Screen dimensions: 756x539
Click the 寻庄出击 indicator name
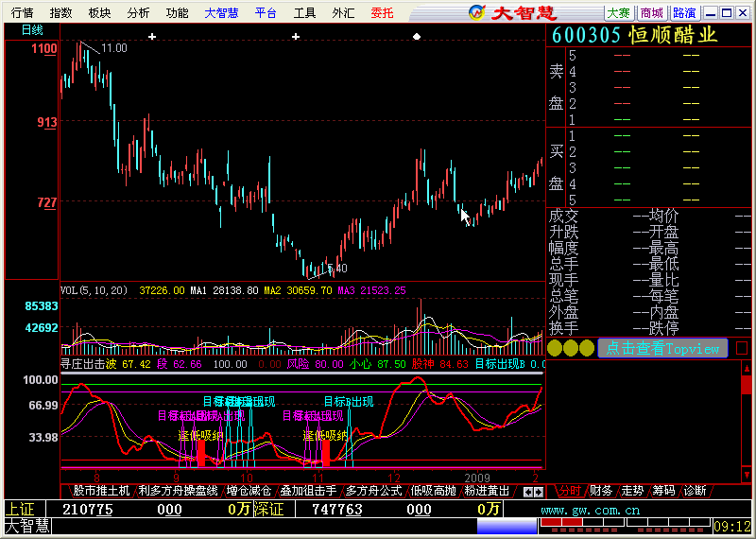pos(83,364)
